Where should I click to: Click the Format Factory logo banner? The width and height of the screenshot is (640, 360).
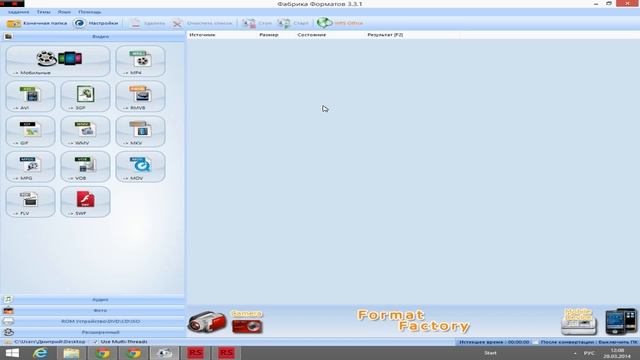[x=413, y=321]
